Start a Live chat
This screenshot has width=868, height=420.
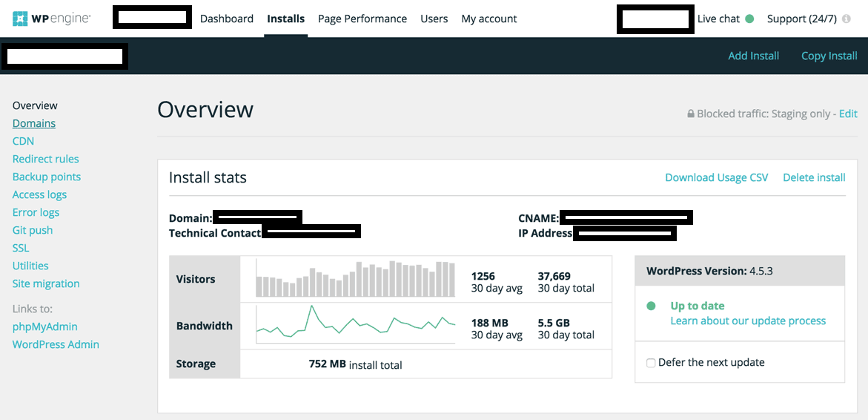click(718, 19)
